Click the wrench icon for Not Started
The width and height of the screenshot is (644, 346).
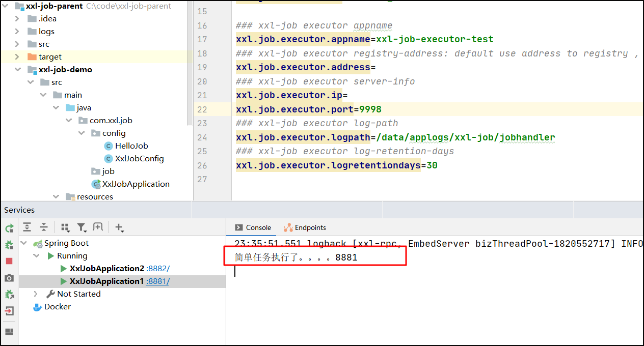coord(50,294)
